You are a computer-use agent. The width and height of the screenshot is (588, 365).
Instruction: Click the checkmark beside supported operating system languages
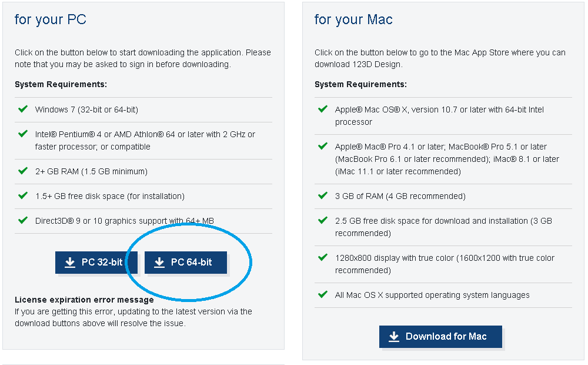pyautogui.click(x=323, y=294)
